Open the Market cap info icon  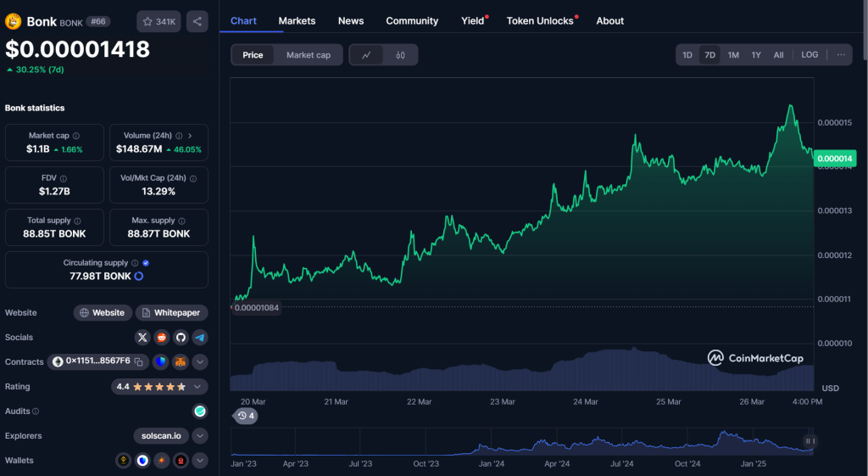click(x=76, y=136)
